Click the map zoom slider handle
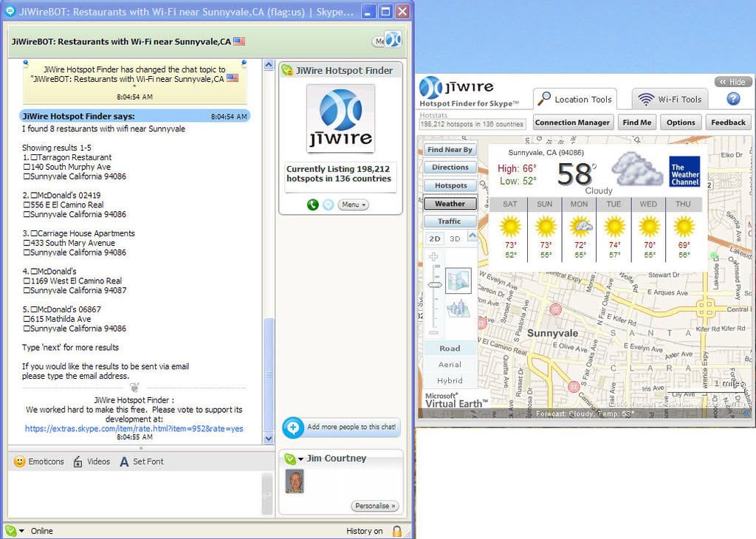 pyautogui.click(x=434, y=284)
